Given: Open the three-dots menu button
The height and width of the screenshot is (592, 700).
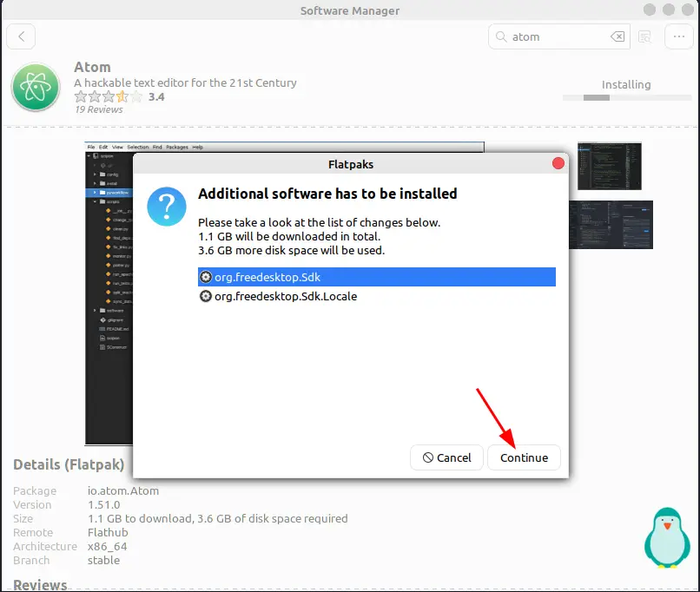Looking at the screenshot, I should (678, 36).
